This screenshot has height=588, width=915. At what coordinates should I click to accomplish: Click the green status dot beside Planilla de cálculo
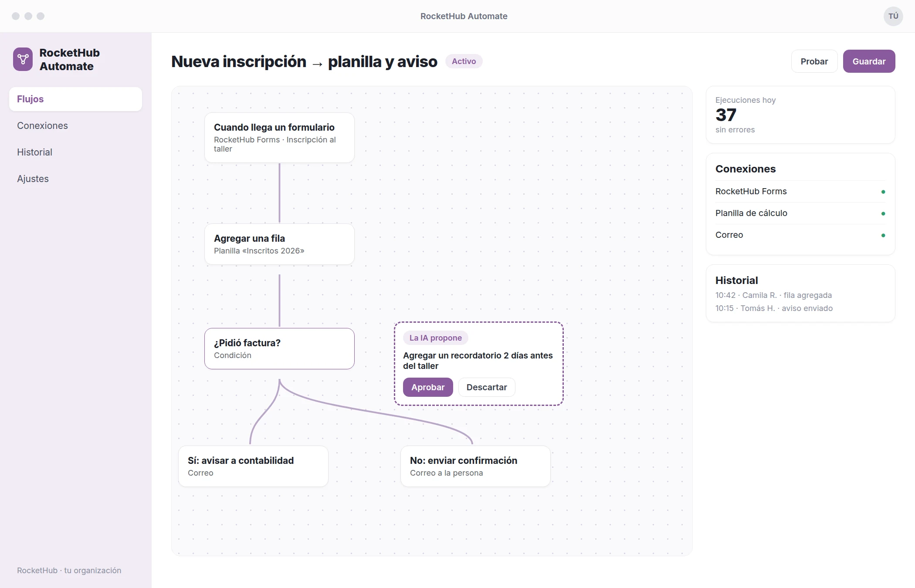(x=883, y=213)
